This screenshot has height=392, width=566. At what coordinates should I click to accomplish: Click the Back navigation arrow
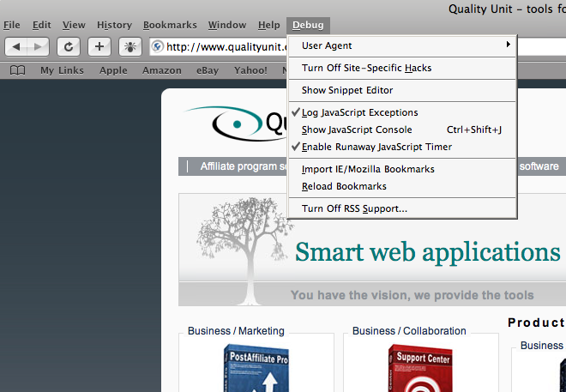coord(19,46)
